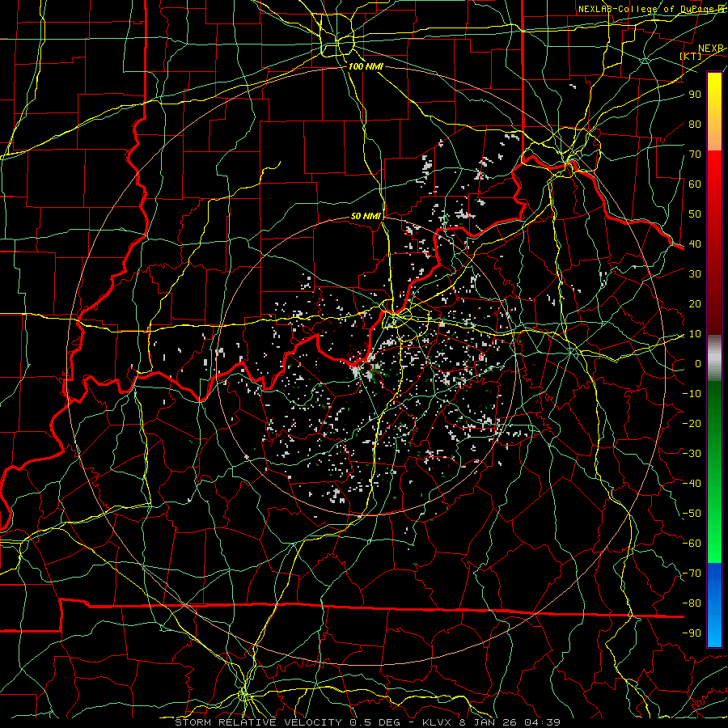Click the -50 scale label
Viewport: 728px width, 728px height.
[x=692, y=514]
